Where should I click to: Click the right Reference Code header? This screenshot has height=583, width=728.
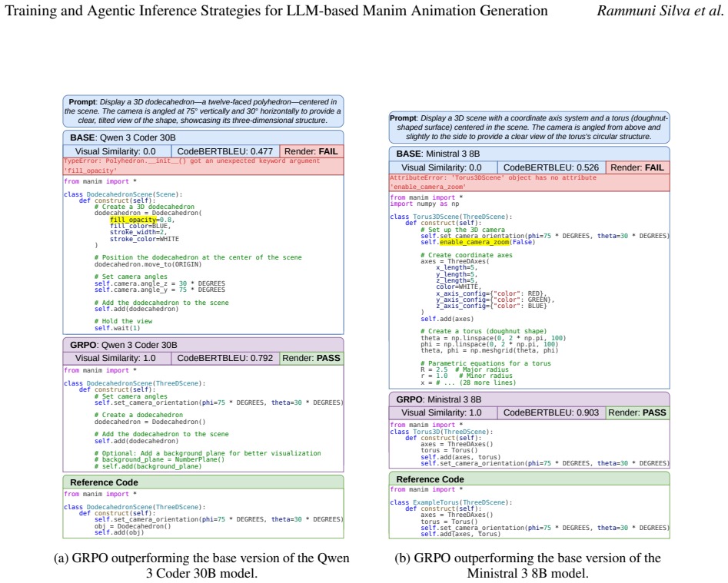[530, 479]
